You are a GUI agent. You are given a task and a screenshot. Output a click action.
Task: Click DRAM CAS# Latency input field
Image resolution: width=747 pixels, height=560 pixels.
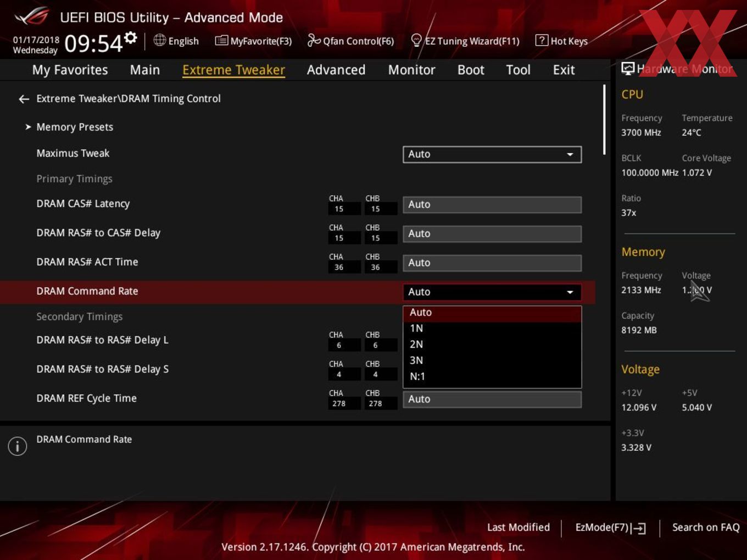pyautogui.click(x=492, y=204)
